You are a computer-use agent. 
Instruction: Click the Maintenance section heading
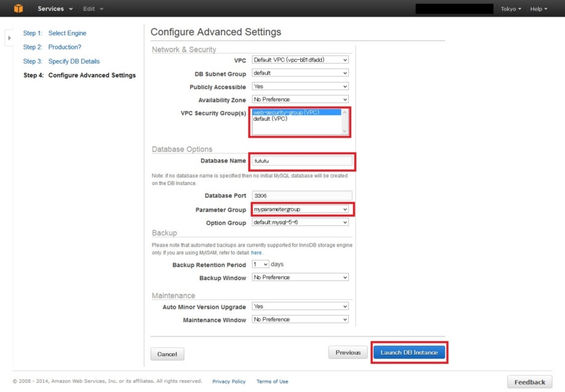(x=173, y=295)
